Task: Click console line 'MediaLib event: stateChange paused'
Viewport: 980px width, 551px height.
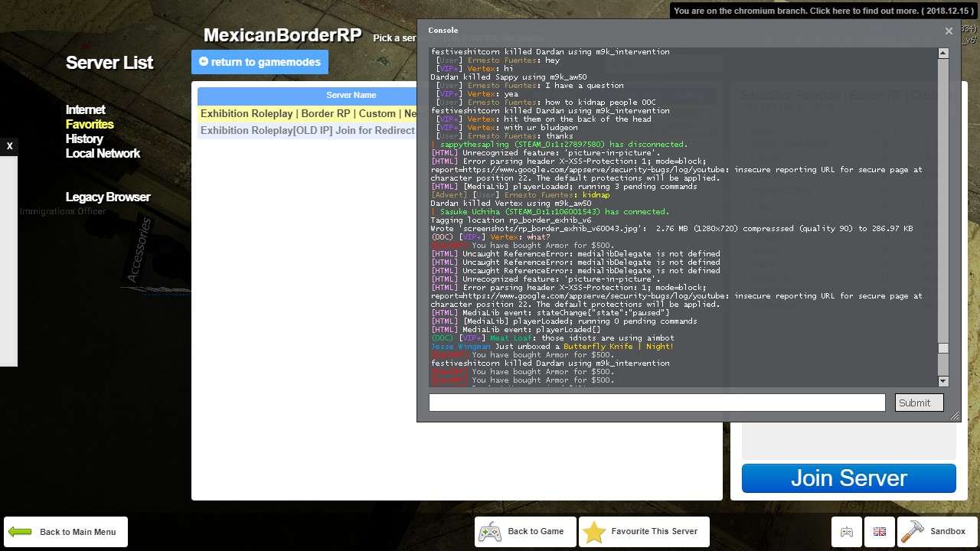Action: pyautogui.click(x=550, y=313)
